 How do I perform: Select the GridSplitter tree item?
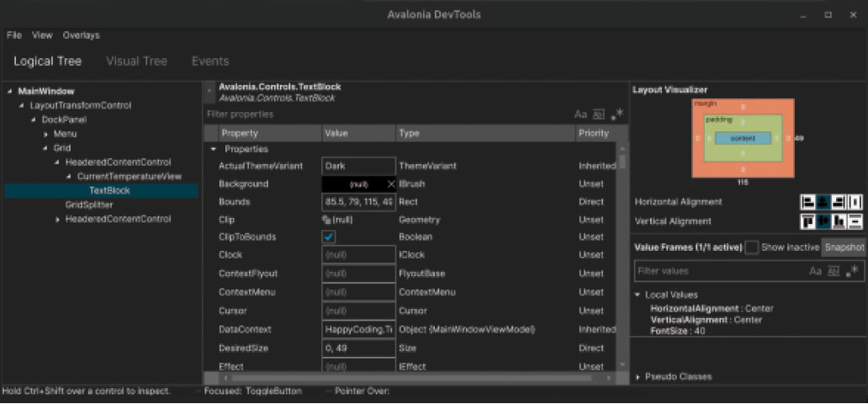(89, 205)
